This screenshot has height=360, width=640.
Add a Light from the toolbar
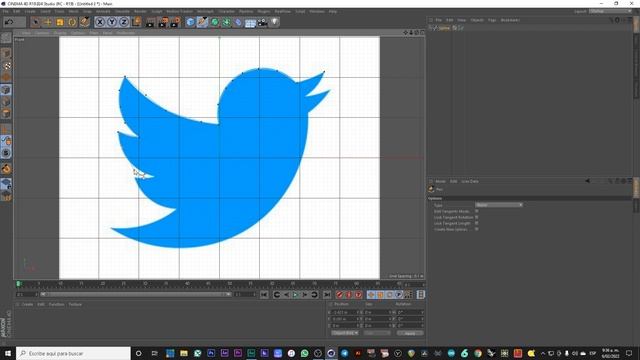[275, 22]
